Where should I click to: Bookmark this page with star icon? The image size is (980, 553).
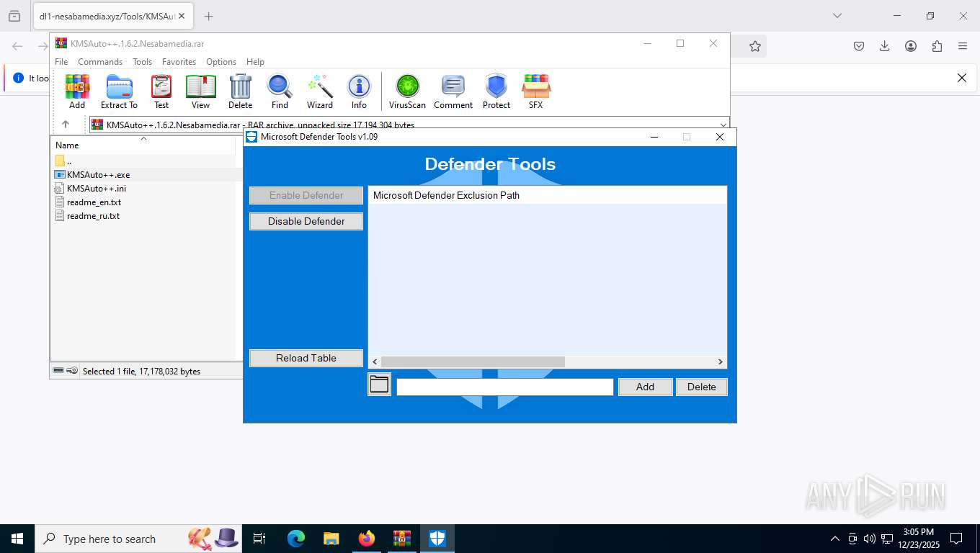tap(754, 46)
